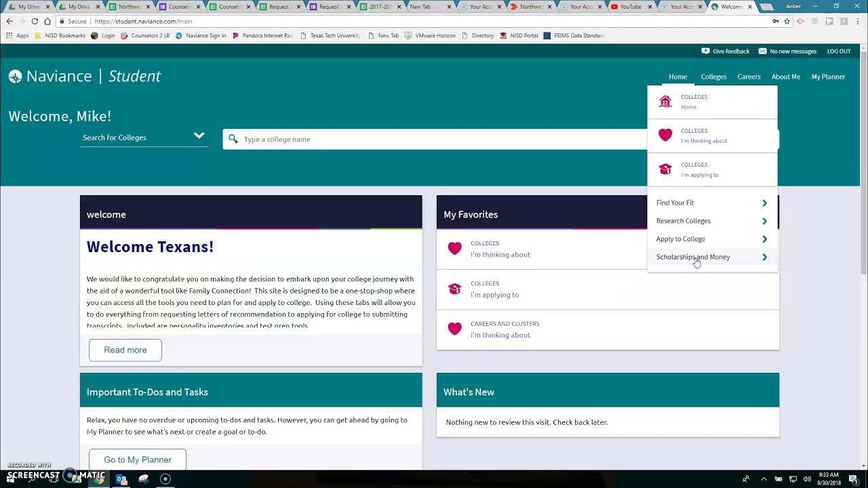868x488 pixels.
Task: Click the messages envelope icon
Action: pos(762,52)
